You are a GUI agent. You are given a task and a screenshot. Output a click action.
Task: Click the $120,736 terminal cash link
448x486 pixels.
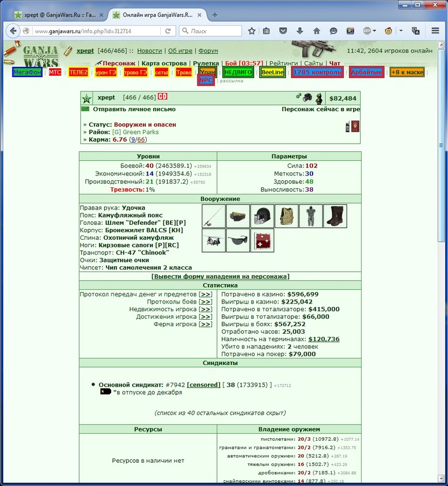tap(324, 339)
